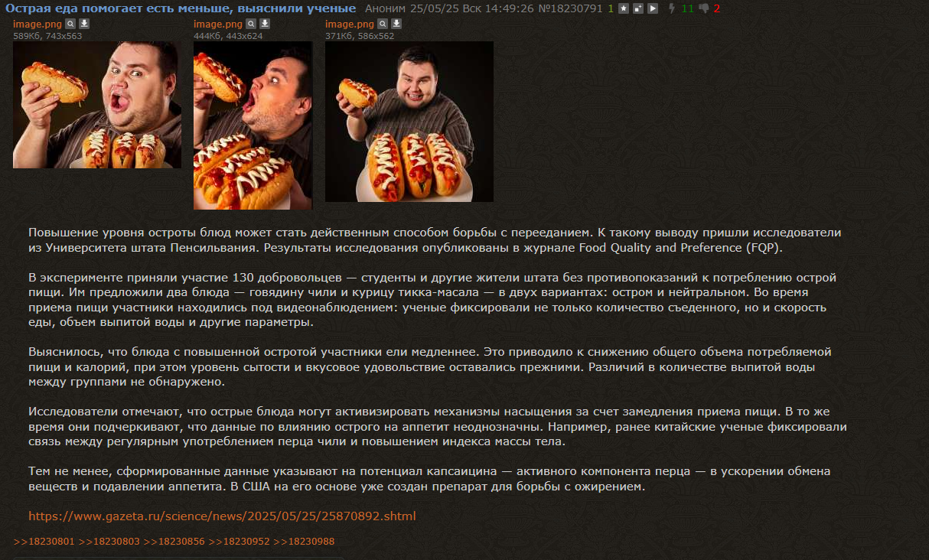Expand the middle tall hot dog thumbnail
The image size is (929, 560).
pos(253,125)
